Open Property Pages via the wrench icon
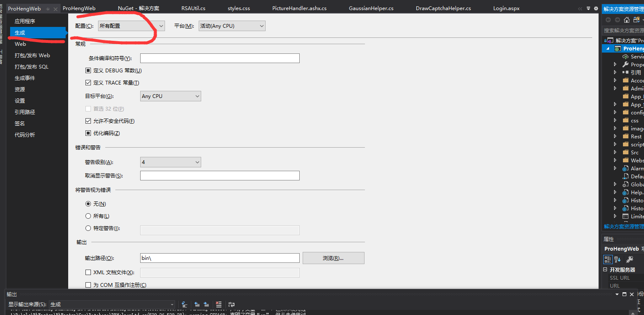644x315 pixels. pyautogui.click(x=630, y=259)
